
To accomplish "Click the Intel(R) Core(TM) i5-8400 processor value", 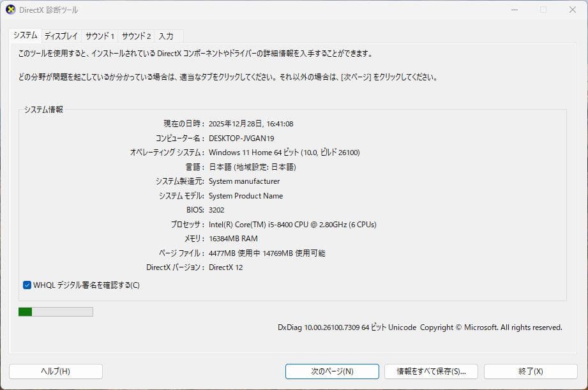I will click(x=292, y=225).
